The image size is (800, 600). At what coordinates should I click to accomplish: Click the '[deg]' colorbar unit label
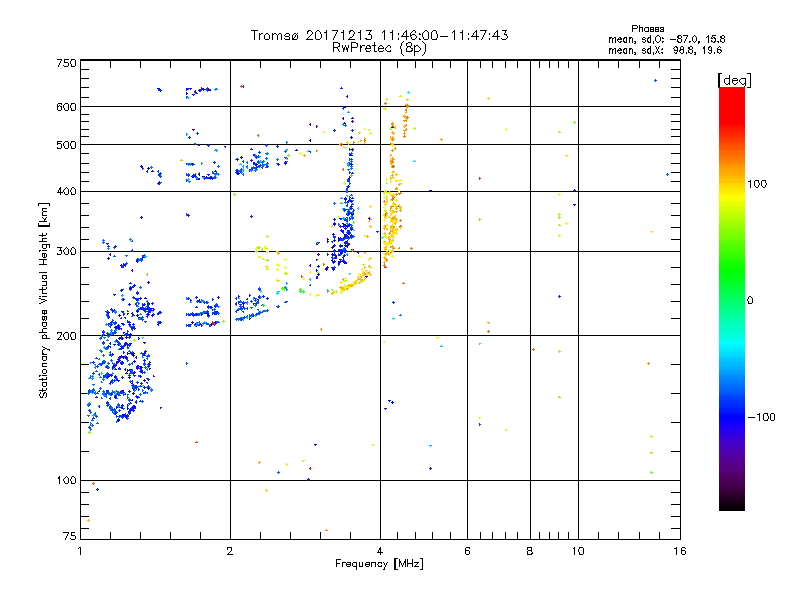click(734, 80)
